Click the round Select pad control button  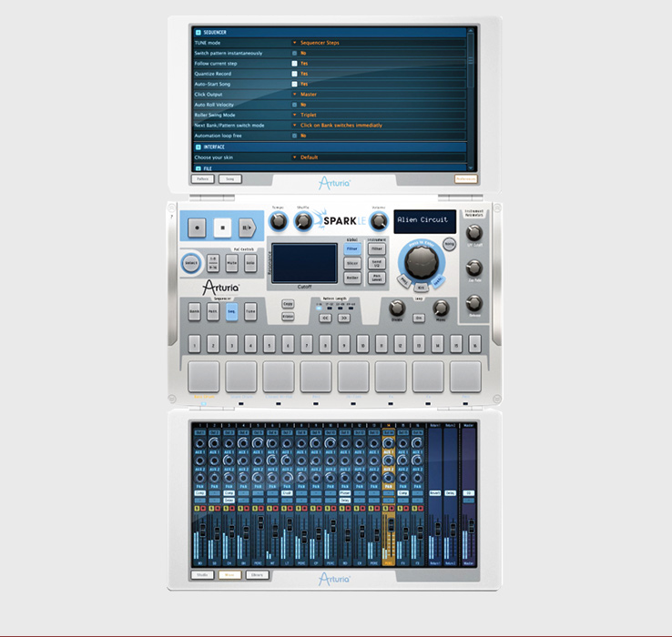(191, 263)
